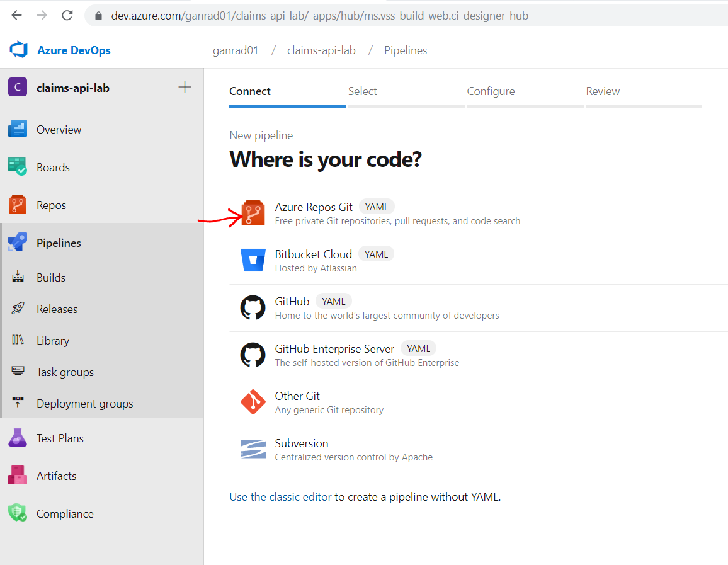Screen dimensions: 728x565
Task: Click the claims-api-lab project name in sidebar
Action: coord(73,88)
